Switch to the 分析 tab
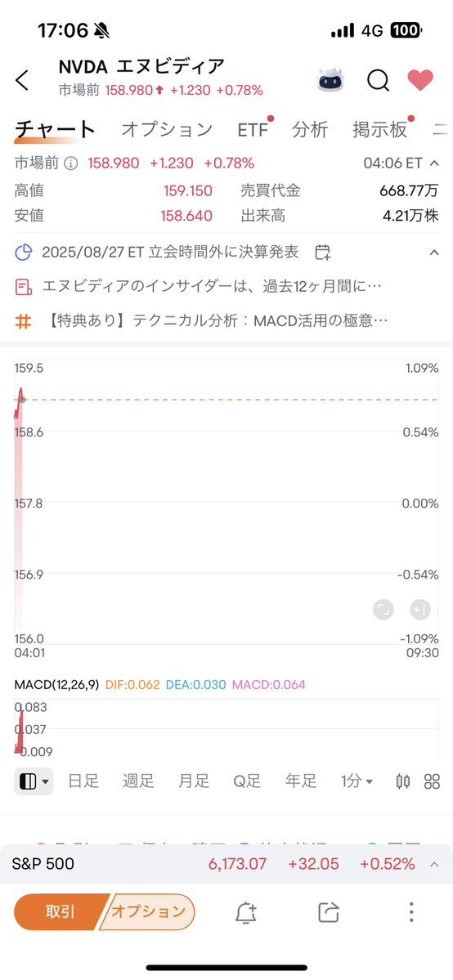Screen dimensions: 453x980 coord(310,129)
